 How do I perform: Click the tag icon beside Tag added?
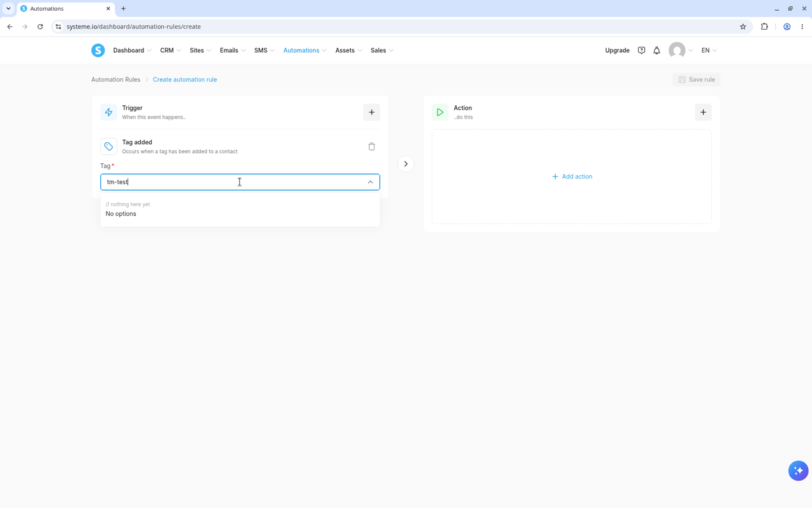click(x=108, y=147)
